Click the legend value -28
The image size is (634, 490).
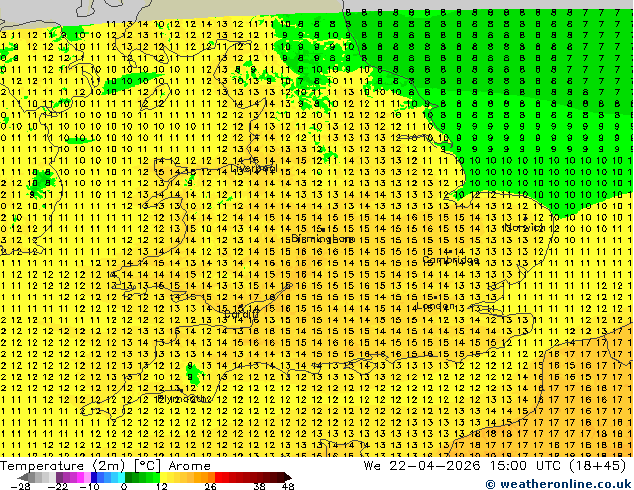tap(20, 486)
